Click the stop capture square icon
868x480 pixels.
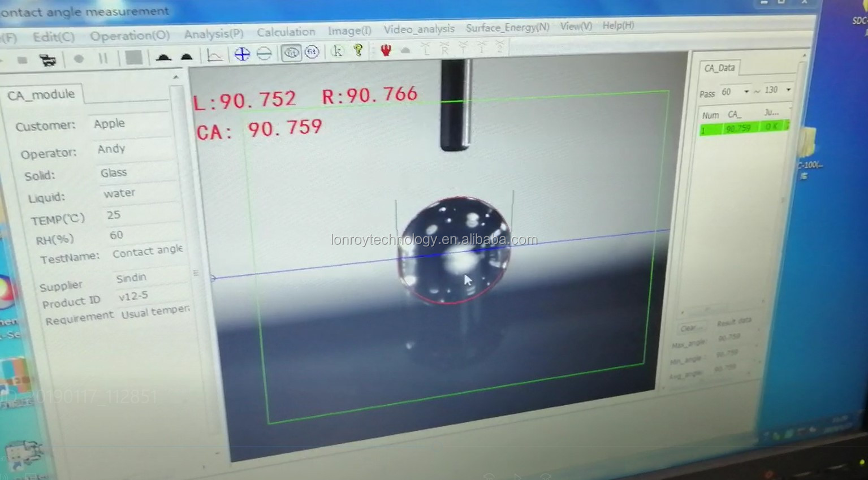pos(133,58)
